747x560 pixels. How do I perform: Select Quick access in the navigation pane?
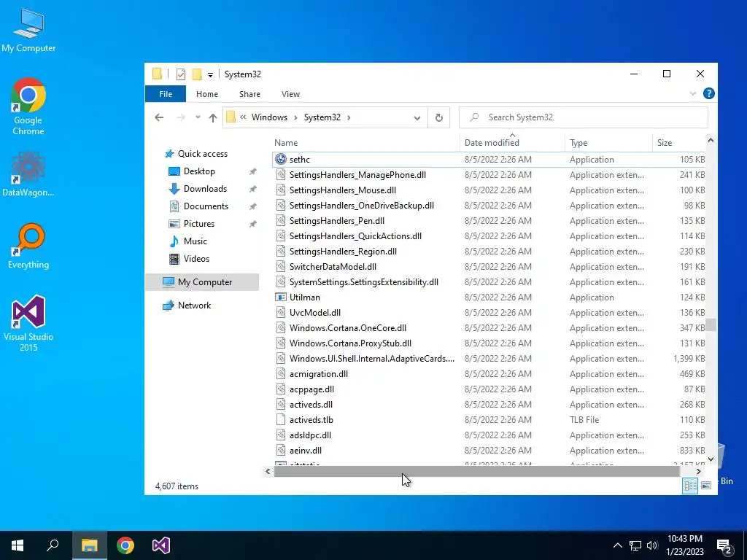203,154
